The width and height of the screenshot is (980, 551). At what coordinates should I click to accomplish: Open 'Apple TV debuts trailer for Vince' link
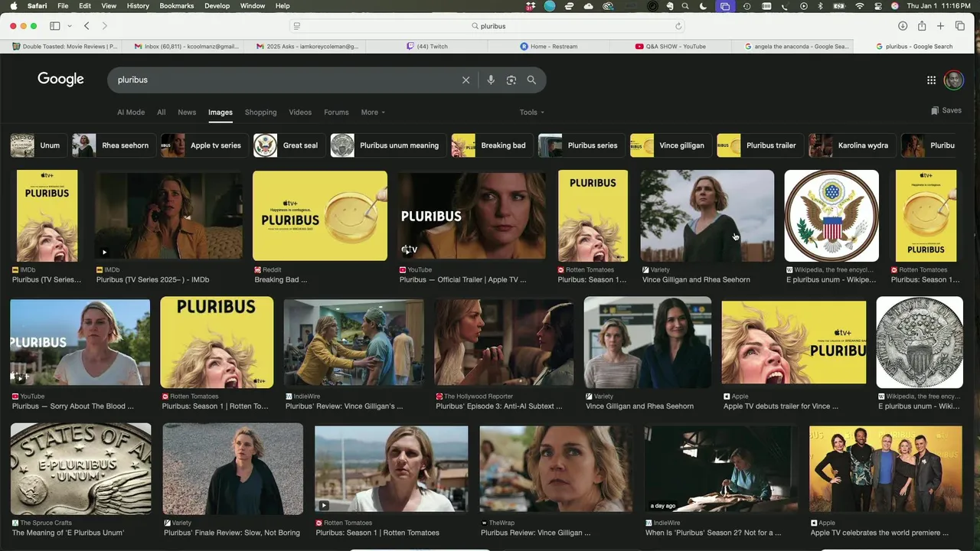point(781,406)
